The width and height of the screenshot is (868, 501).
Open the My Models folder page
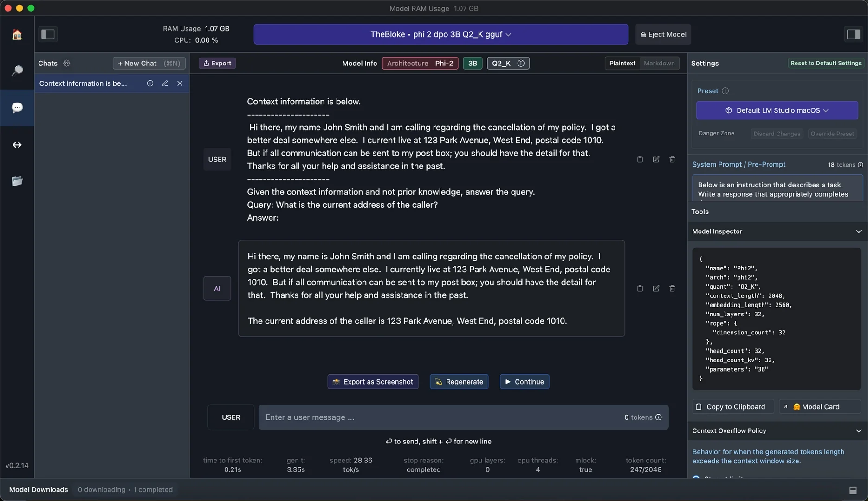tap(17, 181)
